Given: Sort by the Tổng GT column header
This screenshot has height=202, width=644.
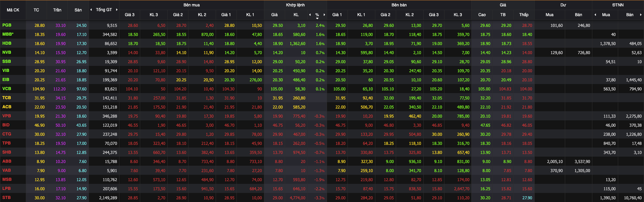Looking at the screenshot, I should 104,10.
